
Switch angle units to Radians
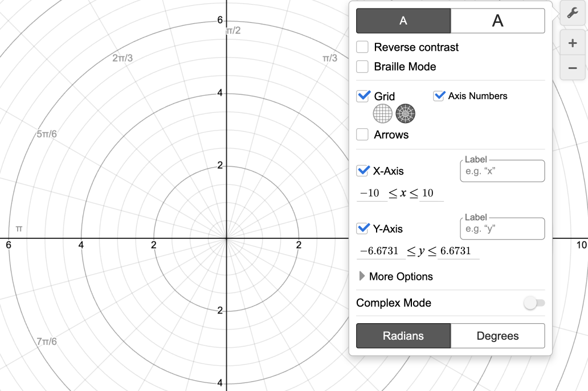[403, 336]
